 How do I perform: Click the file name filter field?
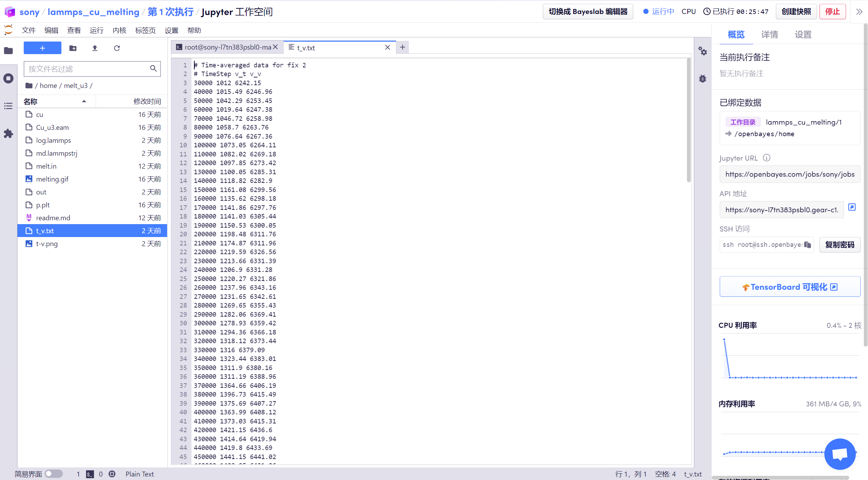pos(87,69)
